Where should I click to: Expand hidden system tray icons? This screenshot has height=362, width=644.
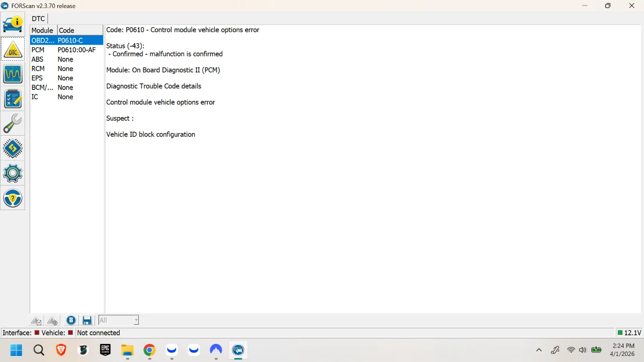(539, 349)
